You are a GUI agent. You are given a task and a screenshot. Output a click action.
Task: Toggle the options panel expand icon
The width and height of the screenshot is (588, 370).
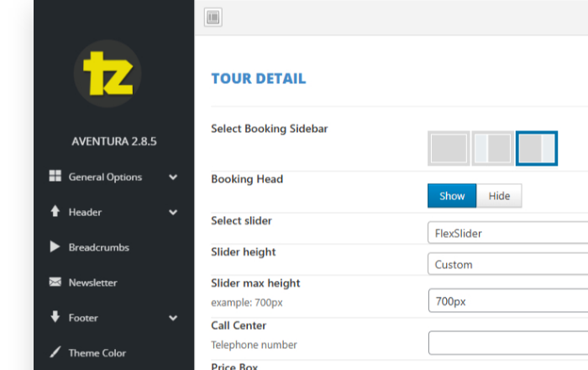[213, 18]
